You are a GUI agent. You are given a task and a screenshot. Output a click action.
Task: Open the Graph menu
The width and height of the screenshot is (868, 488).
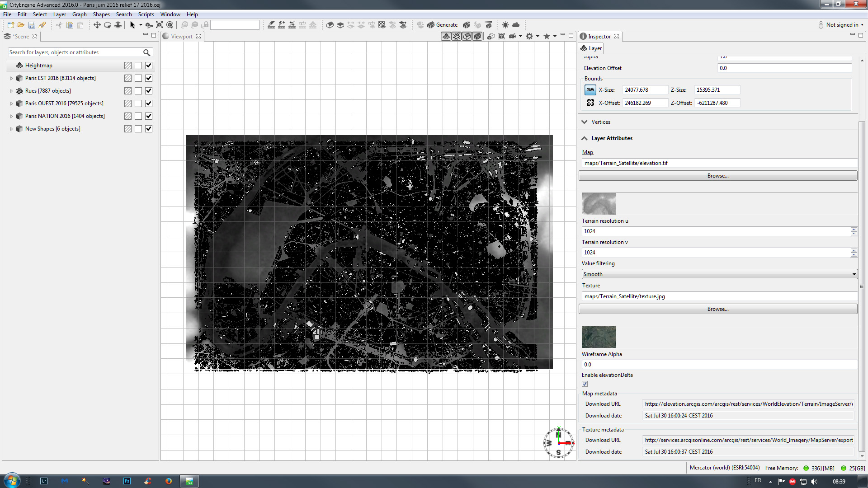[79, 14]
